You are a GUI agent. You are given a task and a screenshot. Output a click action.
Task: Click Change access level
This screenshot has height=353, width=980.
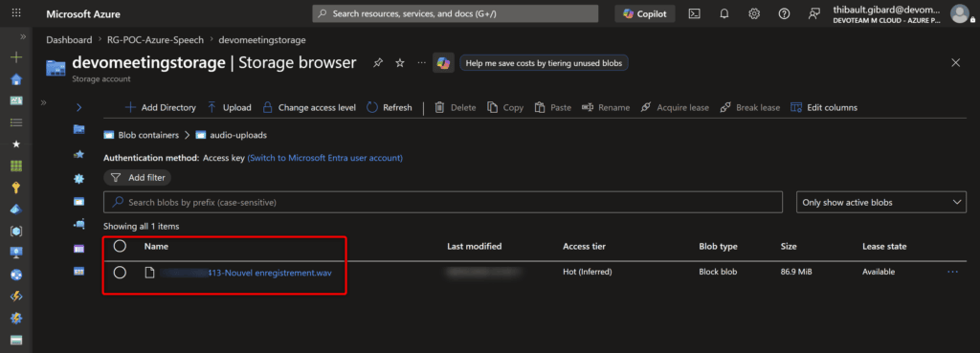click(309, 107)
